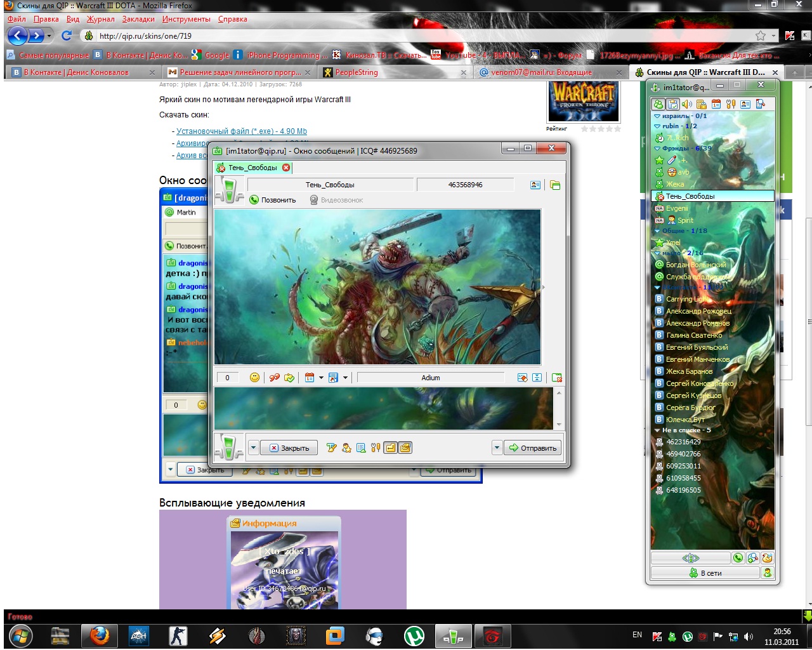Select contact Evgenii in the contact list
The image size is (812, 650).
[x=712, y=208]
